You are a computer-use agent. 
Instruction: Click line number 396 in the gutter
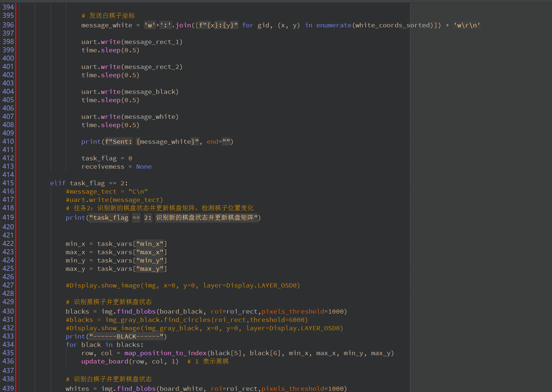click(8, 25)
